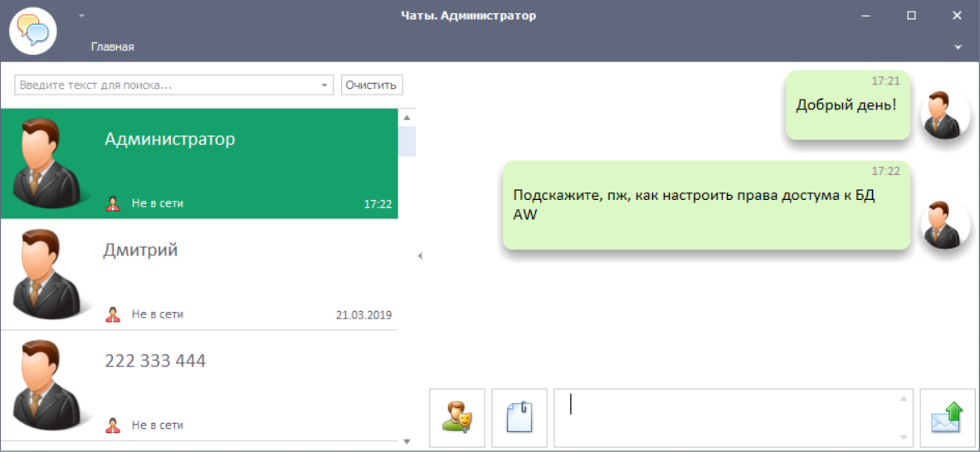Screen dimensions: 980x452
Task: Click the chat bubbles application logo
Action: click(32, 31)
